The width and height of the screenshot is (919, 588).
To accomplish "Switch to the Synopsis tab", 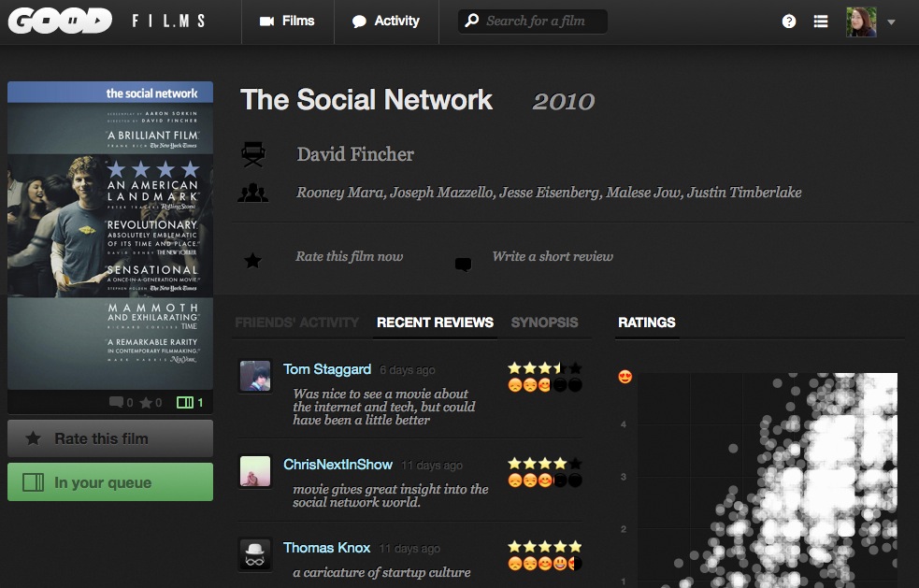I will (x=544, y=323).
